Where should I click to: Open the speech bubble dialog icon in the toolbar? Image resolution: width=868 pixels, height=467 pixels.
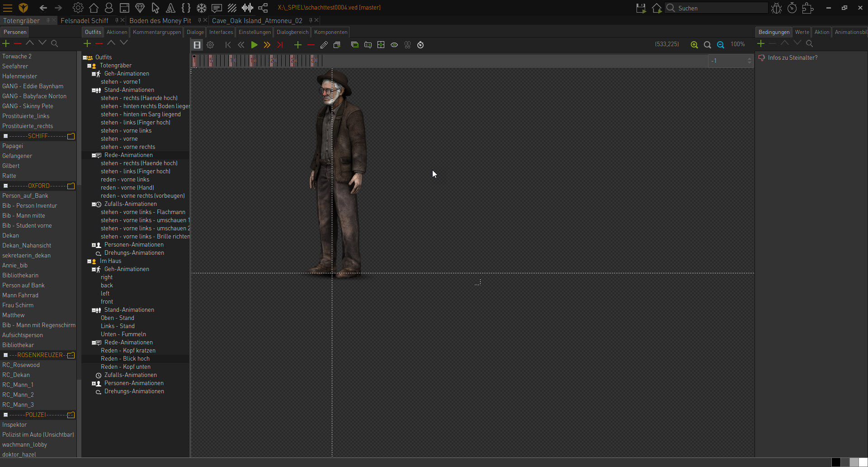coord(217,8)
